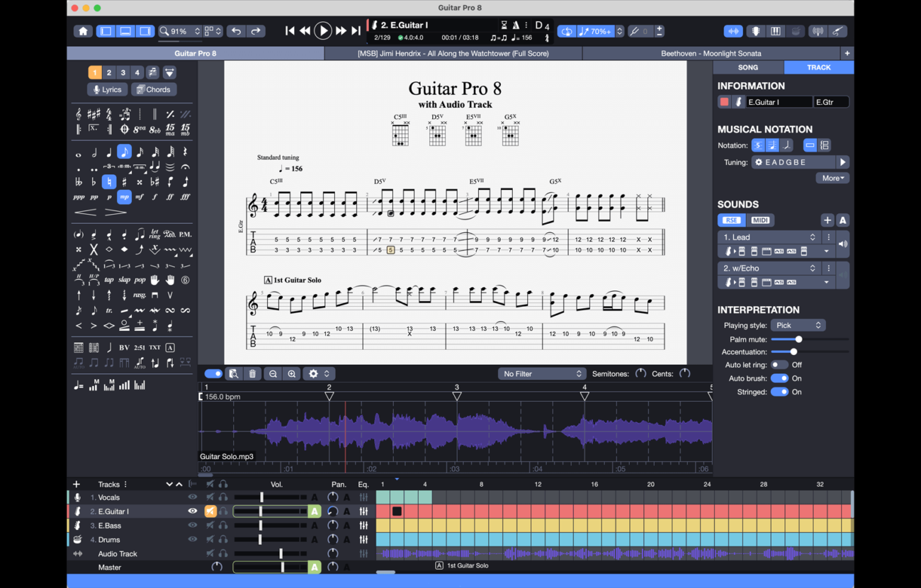Open the virtual piano keyboard icon
Image resolution: width=921 pixels, height=588 pixels.
coord(774,31)
